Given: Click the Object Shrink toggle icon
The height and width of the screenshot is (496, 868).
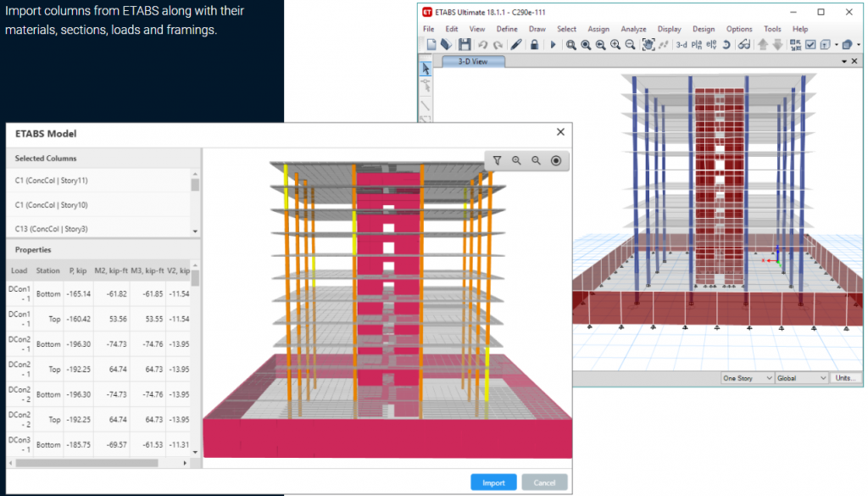Looking at the screenshot, I should [795, 45].
